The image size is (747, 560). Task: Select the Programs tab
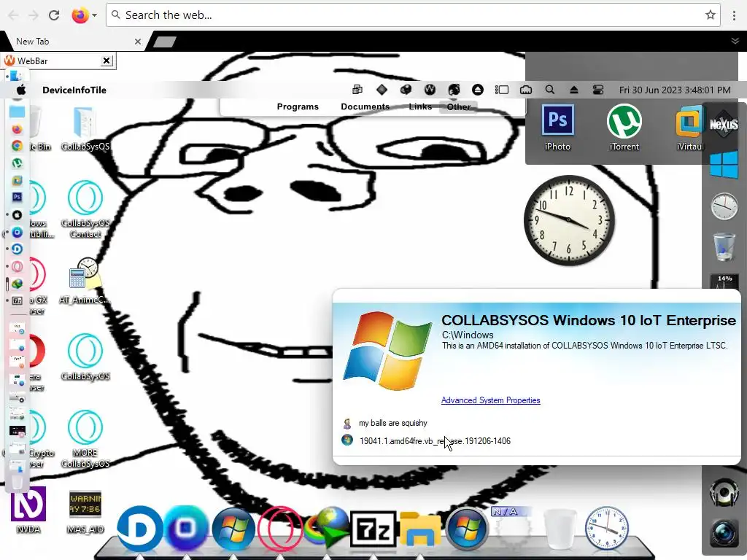pos(298,106)
